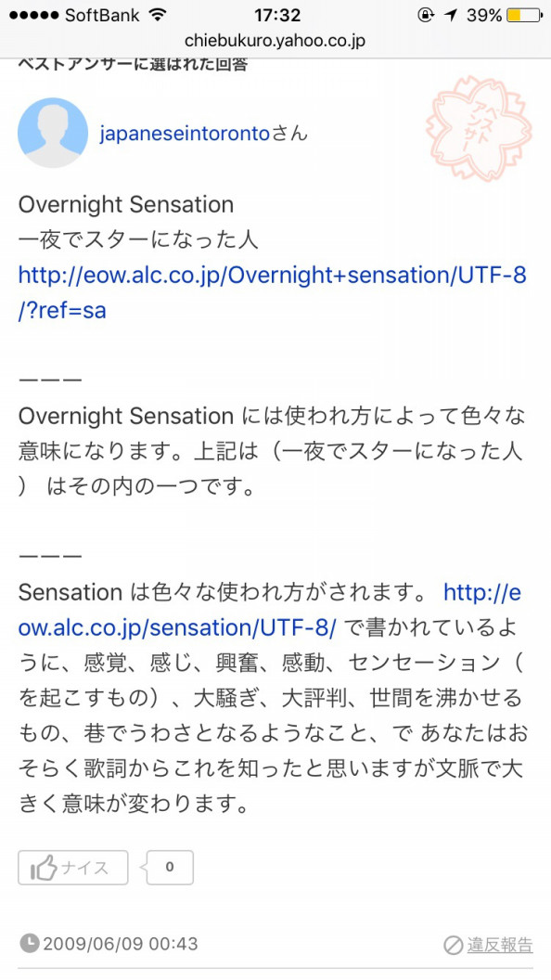Viewport: 551px width, 980px height.
Task: Tap the SoftBank carrier signal dots
Action: (35, 15)
